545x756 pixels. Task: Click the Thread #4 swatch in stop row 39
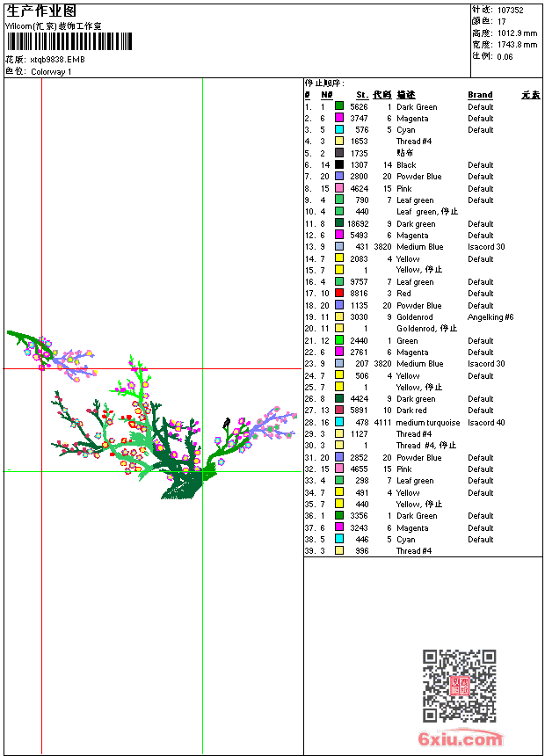(339, 550)
